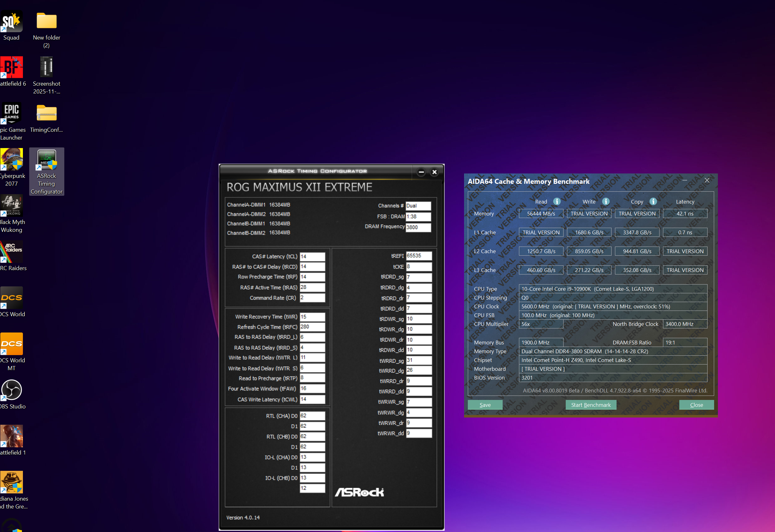
Task: Click the Write Recovery Time (tWR) field
Action: tap(312, 317)
